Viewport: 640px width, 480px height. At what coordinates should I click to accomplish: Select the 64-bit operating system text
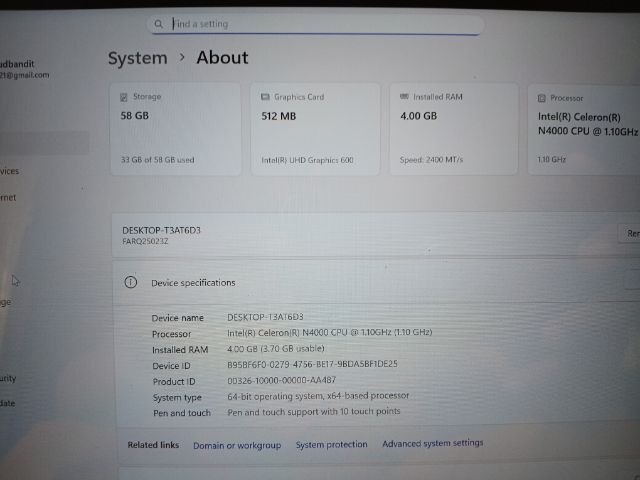318,396
